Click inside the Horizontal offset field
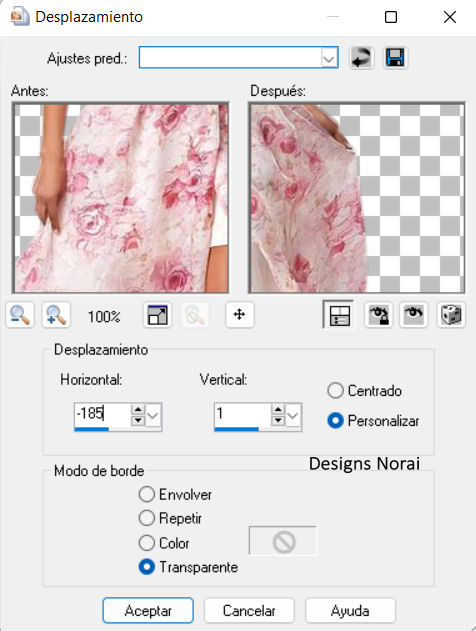 point(103,414)
